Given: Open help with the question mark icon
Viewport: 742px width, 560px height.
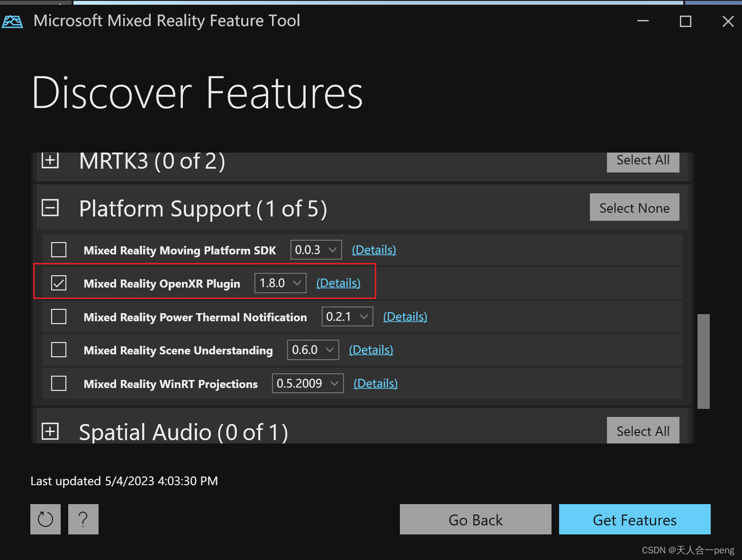Looking at the screenshot, I should click(83, 519).
